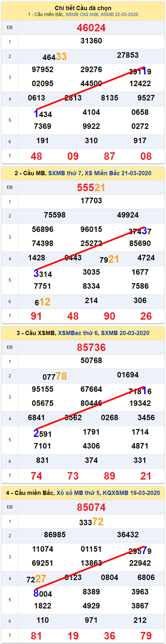The width and height of the screenshot is (166, 644).
Task: Select third prize number 12422
Action: [x=140, y=84]
